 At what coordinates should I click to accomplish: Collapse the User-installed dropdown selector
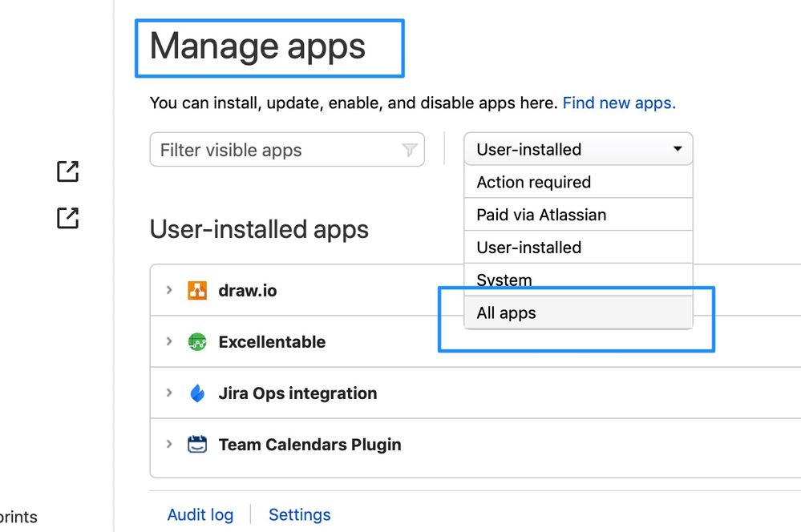578,149
